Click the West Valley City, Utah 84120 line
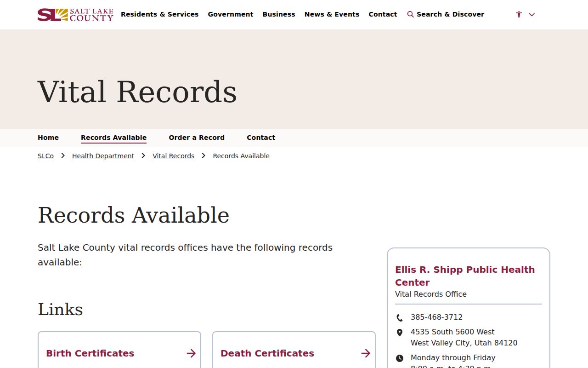 [464, 343]
